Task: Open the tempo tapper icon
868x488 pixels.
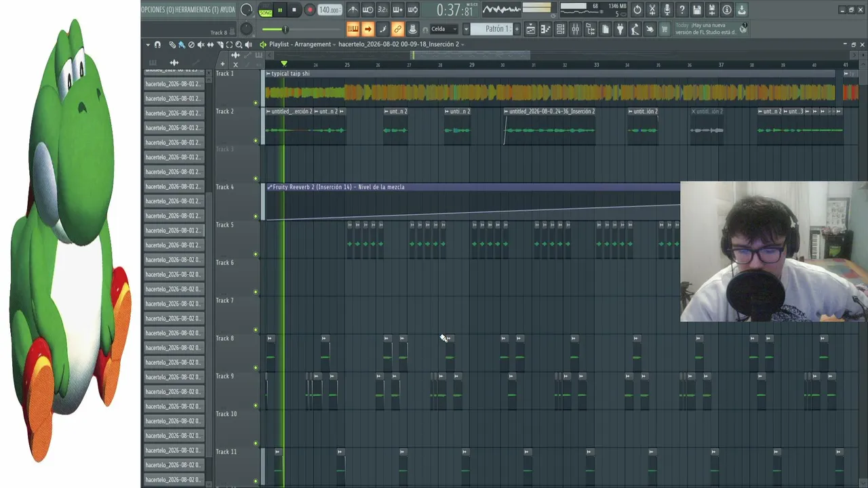Action: pyautogui.click(x=635, y=29)
